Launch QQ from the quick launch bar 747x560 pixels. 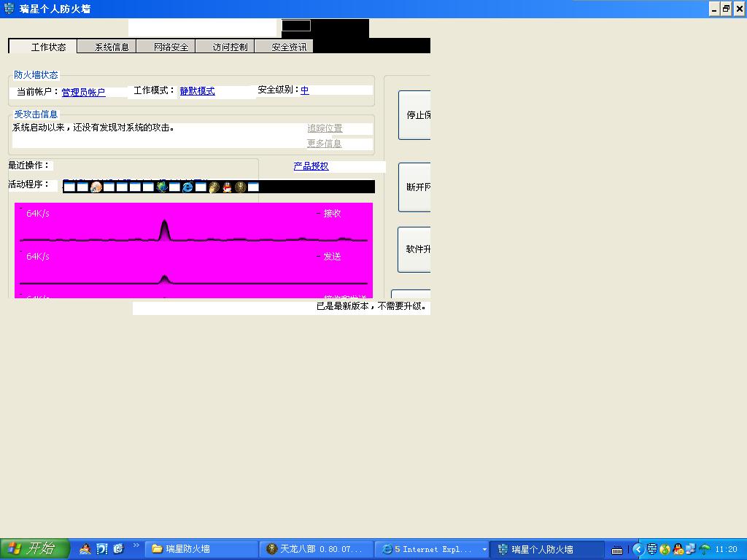85,549
